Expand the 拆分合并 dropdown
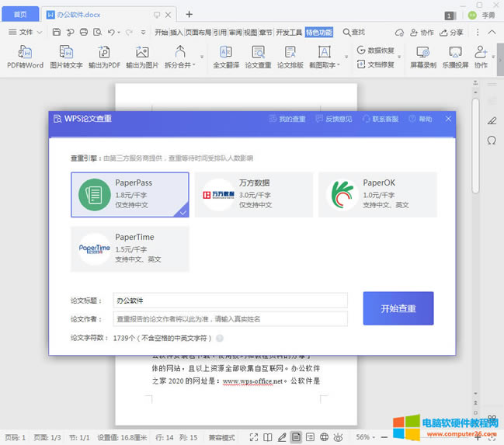The width and height of the screenshot is (504, 445). click(x=203, y=57)
